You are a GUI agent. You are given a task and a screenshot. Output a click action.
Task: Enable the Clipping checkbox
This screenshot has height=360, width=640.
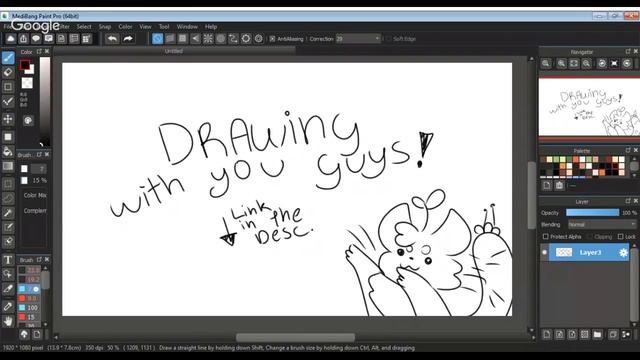(589, 237)
